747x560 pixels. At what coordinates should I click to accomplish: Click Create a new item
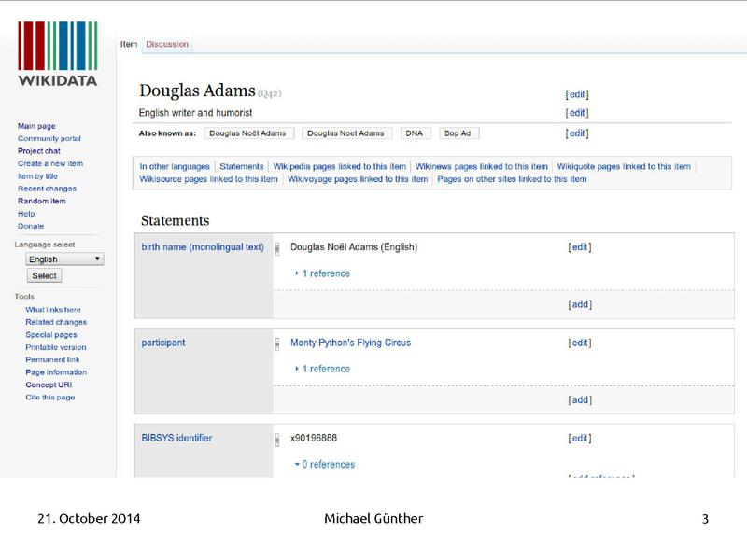(x=50, y=163)
